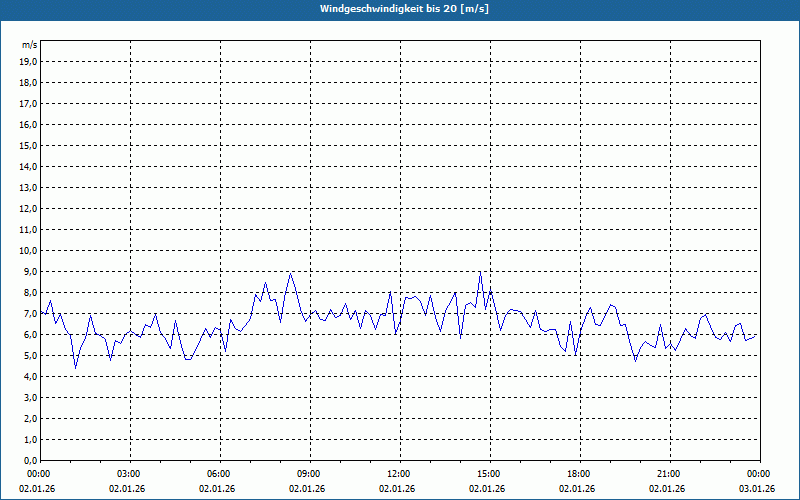Image resolution: width=800 pixels, height=500 pixels.
Task: Click the 15,0 value on y-axis
Action: click(x=28, y=145)
